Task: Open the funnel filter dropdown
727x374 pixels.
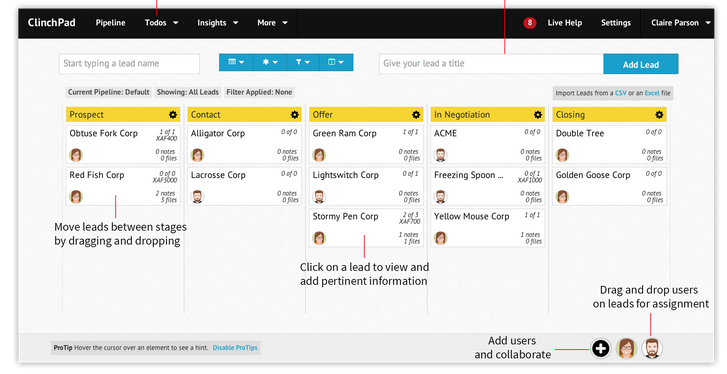Action: 303,62
